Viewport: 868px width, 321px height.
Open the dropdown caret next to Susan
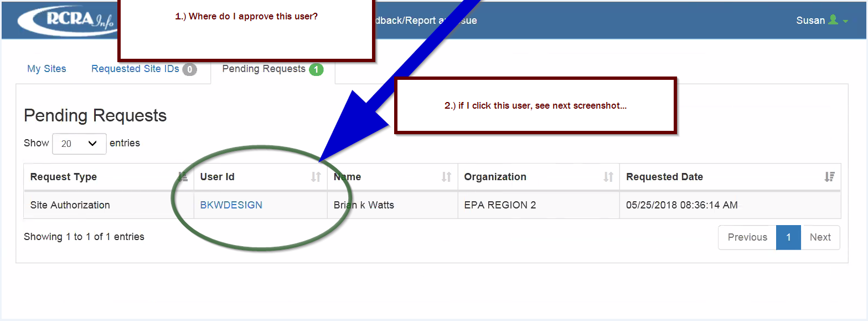[845, 22]
